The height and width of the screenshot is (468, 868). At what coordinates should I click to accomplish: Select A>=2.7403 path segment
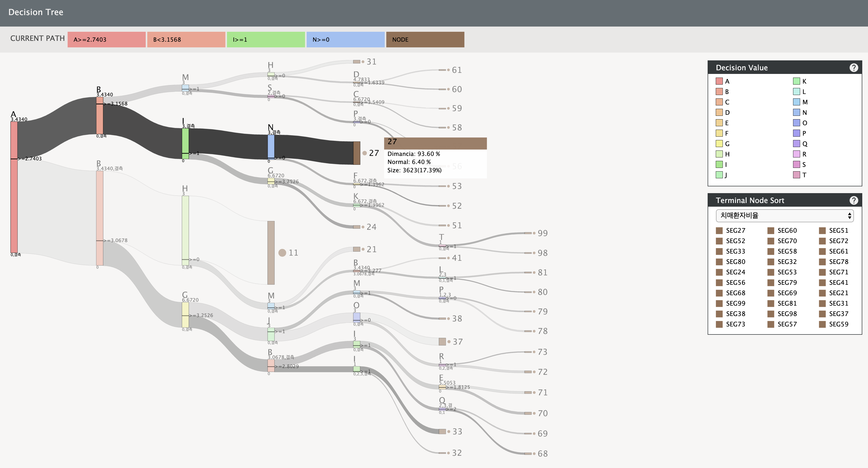[106, 39]
